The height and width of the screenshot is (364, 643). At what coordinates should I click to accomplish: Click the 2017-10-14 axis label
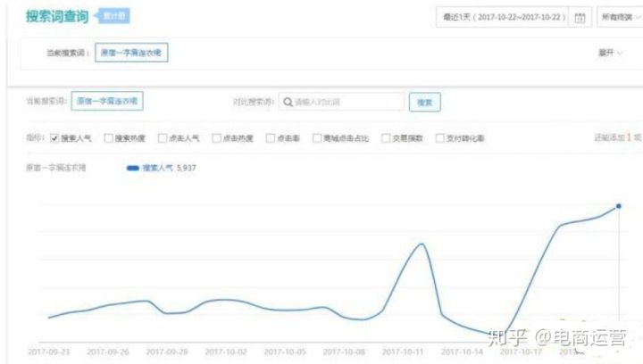point(462,352)
